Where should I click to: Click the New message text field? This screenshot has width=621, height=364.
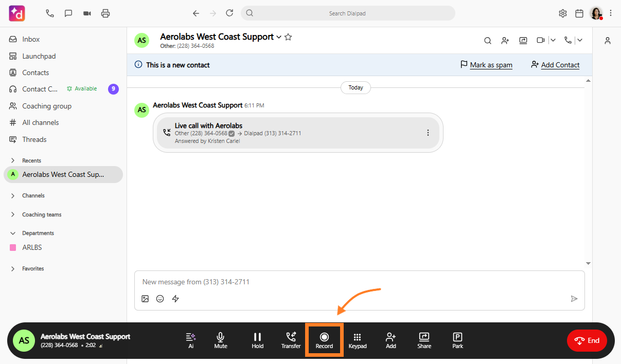click(359, 282)
